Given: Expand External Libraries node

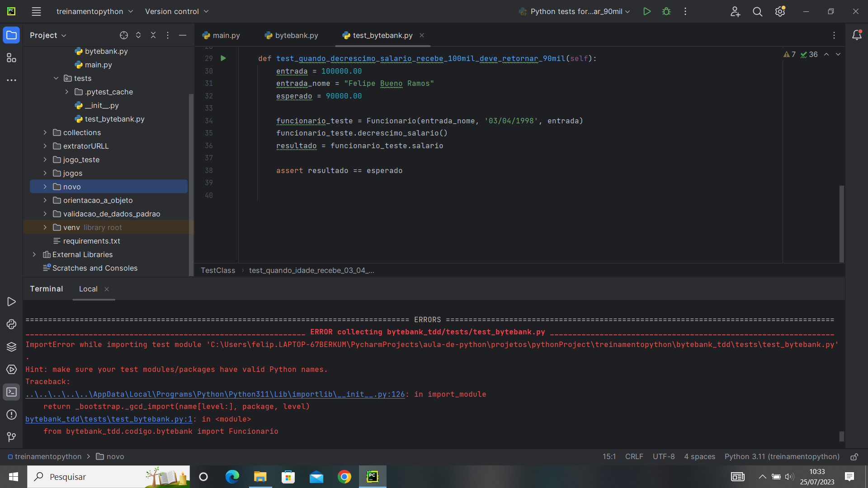Looking at the screenshot, I should point(34,255).
